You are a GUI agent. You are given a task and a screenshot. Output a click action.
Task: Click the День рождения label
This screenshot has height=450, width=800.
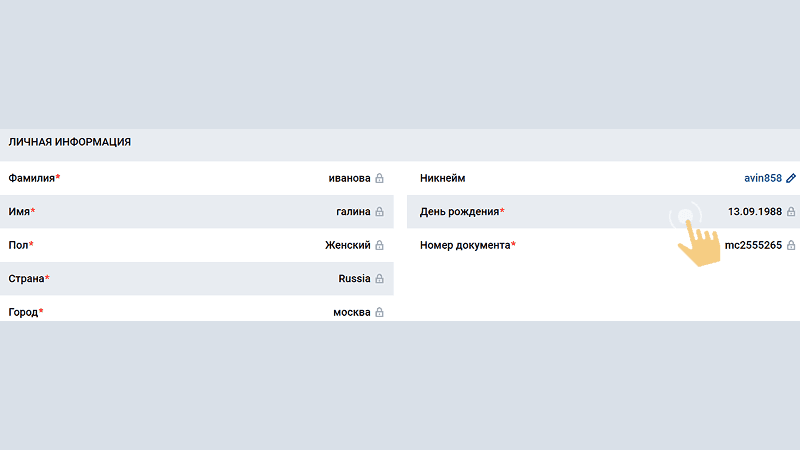click(x=459, y=211)
